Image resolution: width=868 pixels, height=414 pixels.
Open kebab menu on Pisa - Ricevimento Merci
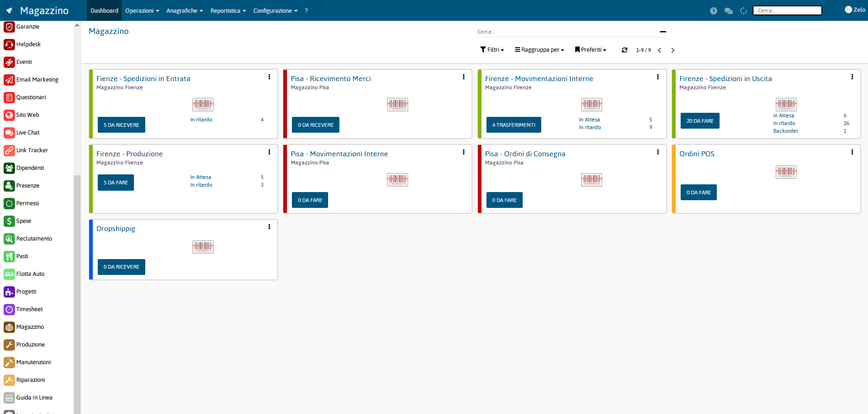[463, 77]
